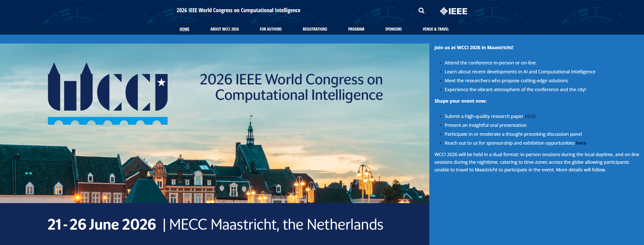
Task: Click the site title in the header
Action: [238, 10]
